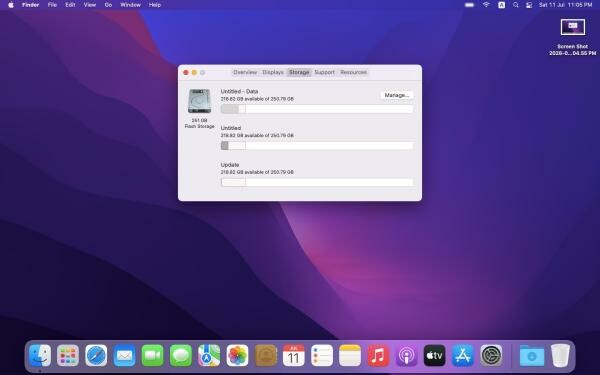The image size is (600, 375).
Task: Open the Downloads folder in the Dock
Action: click(532, 355)
